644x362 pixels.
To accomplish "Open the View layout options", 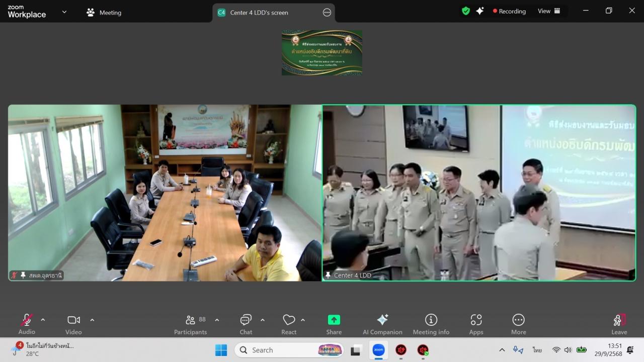I will [549, 11].
